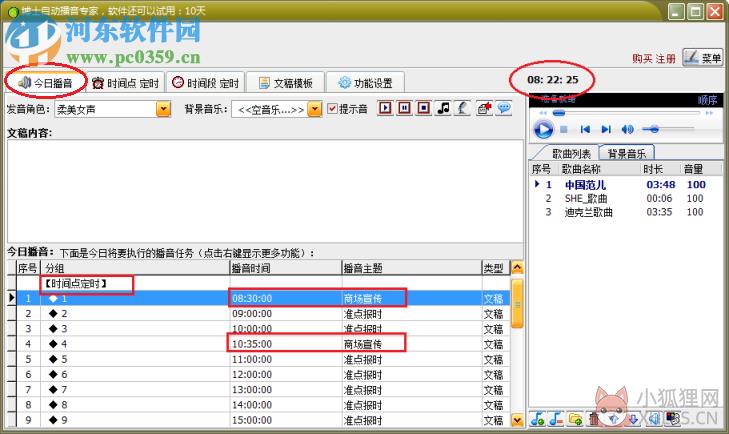Click the 播音时间 column header

[285, 268]
